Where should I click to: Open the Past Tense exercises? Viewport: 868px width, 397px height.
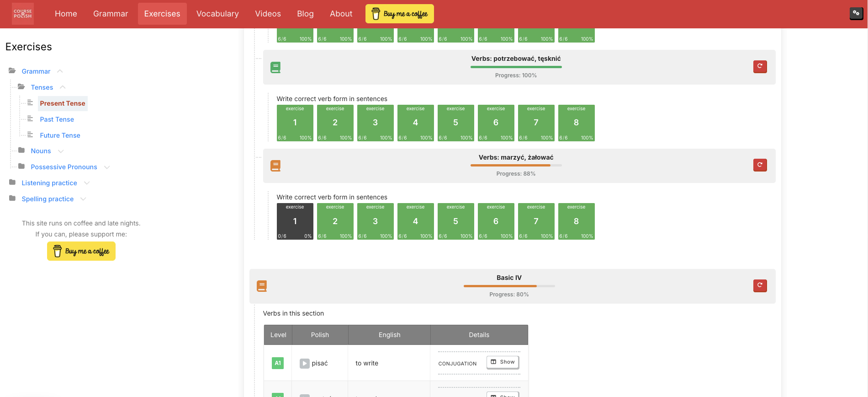57,119
